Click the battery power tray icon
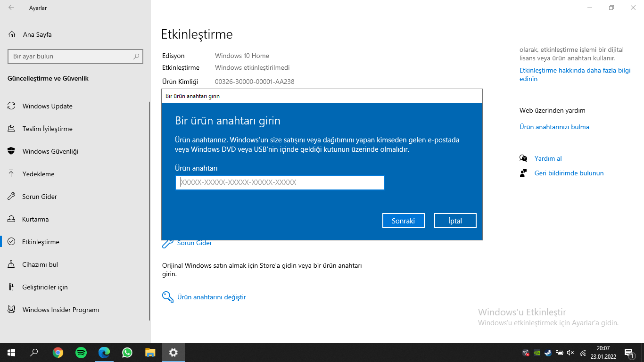 tap(560, 353)
